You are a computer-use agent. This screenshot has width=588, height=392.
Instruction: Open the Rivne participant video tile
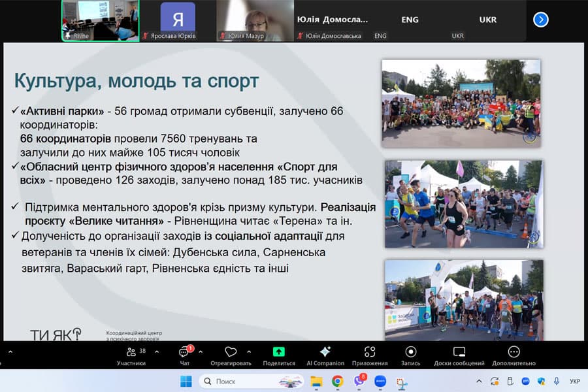click(x=100, y=20)
